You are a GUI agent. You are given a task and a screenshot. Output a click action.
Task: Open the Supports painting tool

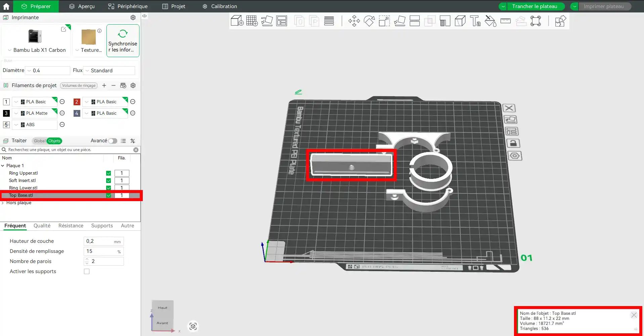click(x=445, y=21)
